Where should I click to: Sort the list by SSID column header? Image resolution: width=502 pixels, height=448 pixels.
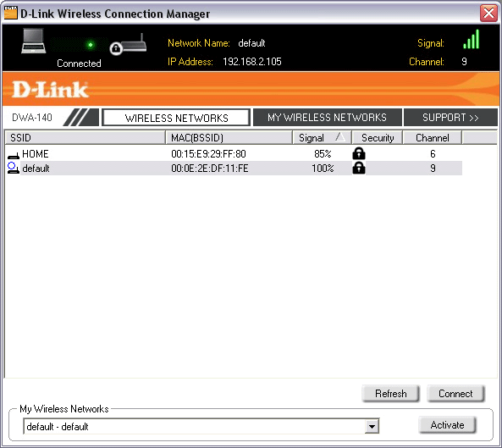click(86, 138)
